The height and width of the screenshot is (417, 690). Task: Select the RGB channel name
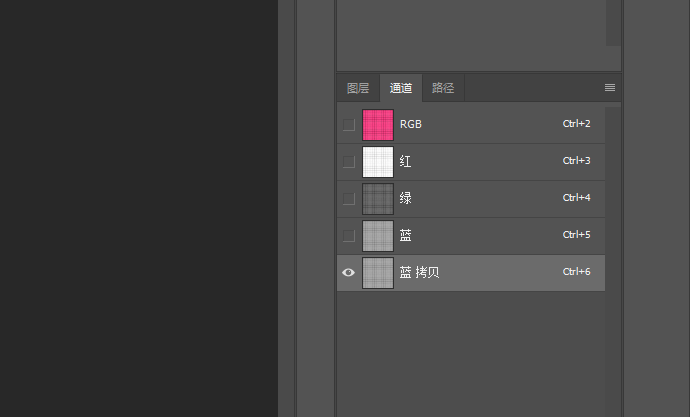[411, 125]
